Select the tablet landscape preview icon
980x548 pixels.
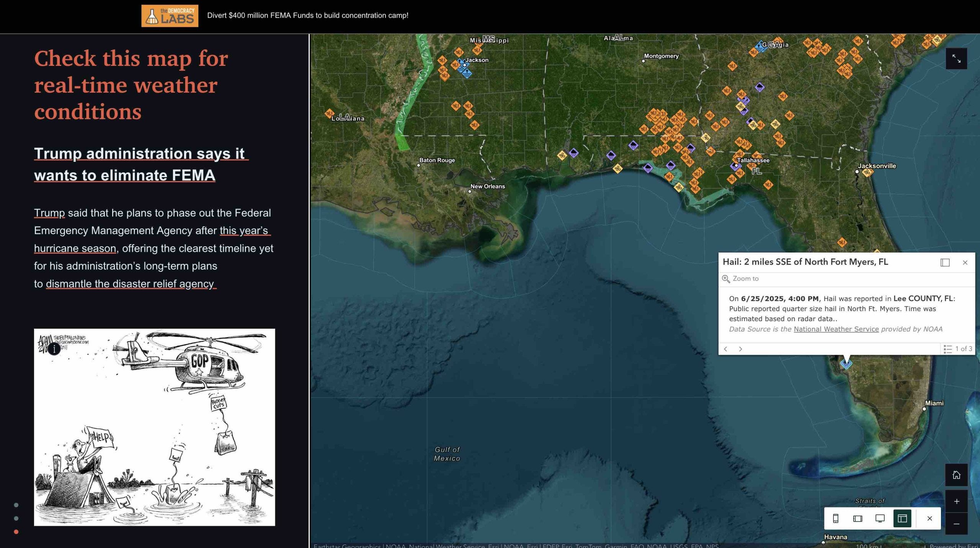858,519
